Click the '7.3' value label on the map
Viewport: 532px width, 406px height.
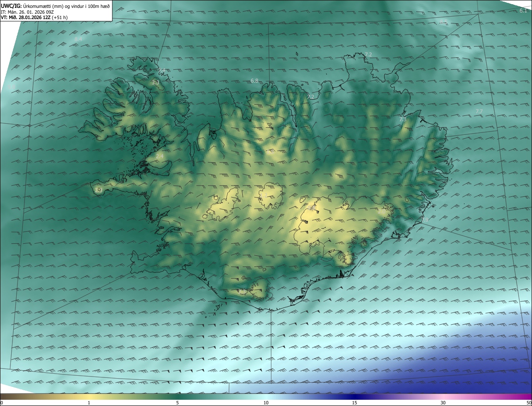coord(402,119)
